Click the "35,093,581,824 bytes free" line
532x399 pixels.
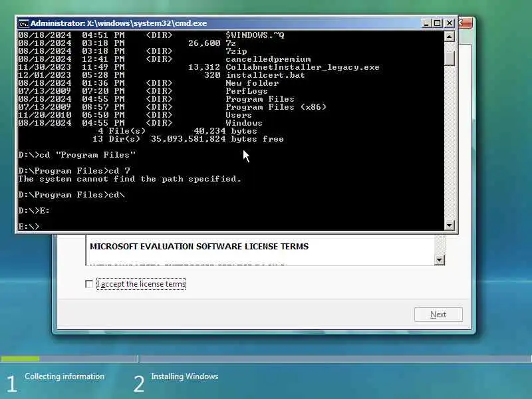217,139
